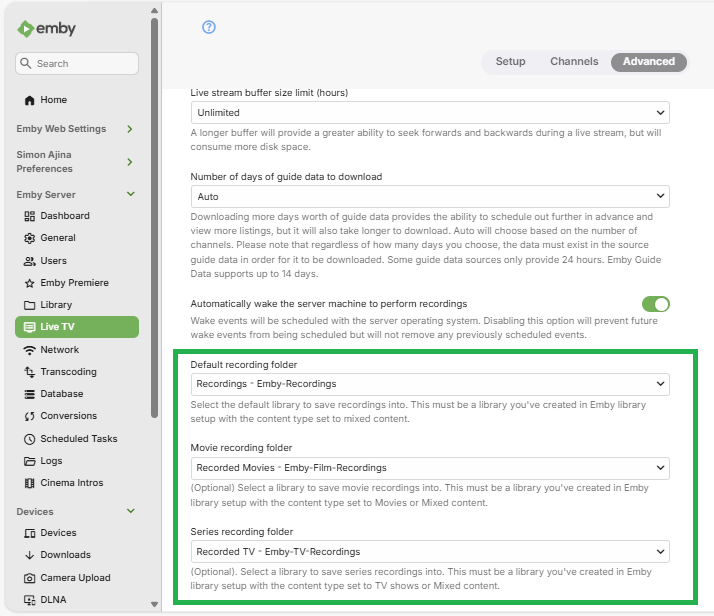Open the help question mark icon
The image size is (714, 616).
[x=209, y=27]
